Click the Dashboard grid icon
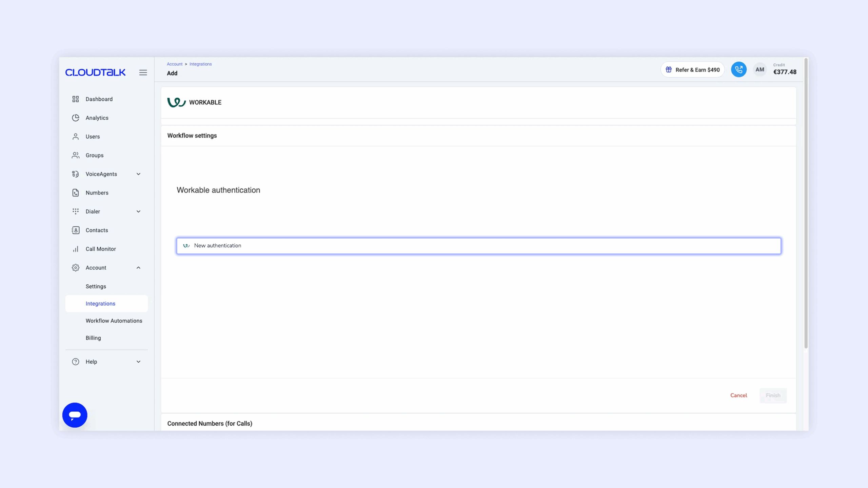 coord(75,99)
